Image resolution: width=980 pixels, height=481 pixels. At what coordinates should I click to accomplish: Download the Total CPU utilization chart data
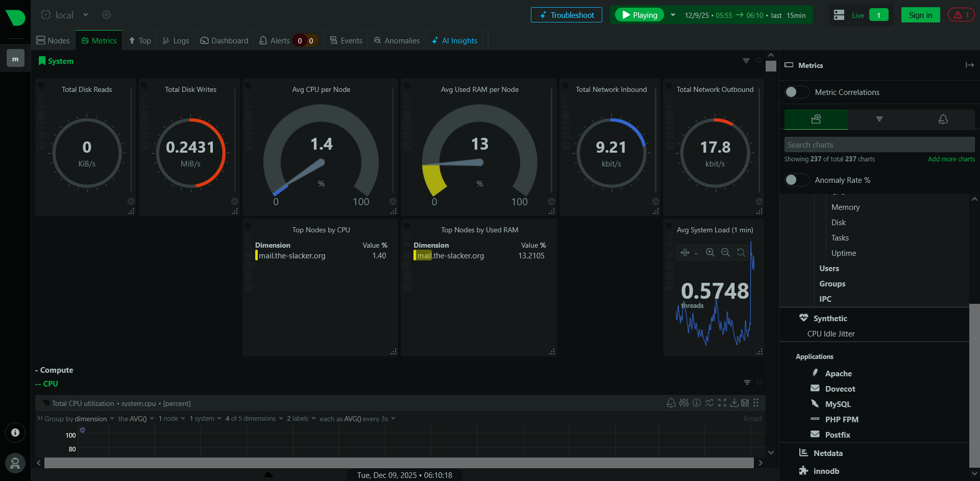734,403
